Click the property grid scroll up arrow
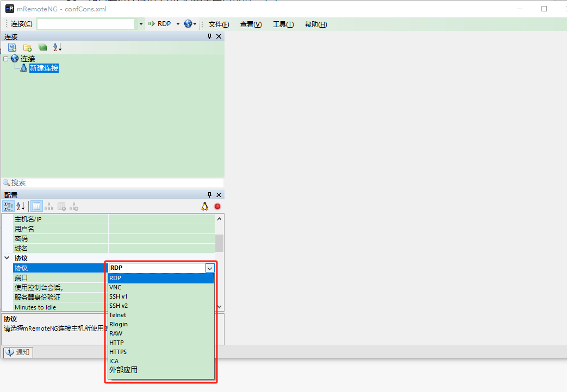This screenshot has height=392, width=567. 219,219
